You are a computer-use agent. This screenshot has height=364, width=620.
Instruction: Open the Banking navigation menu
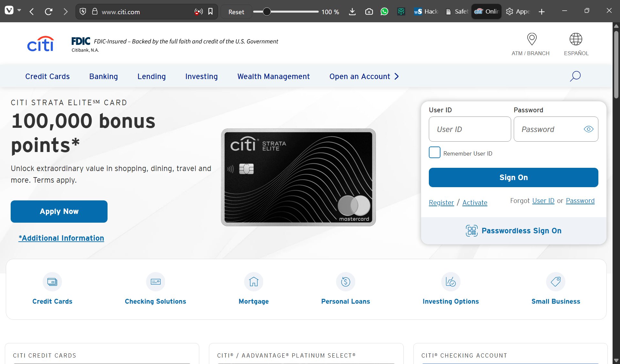point(104,76)
